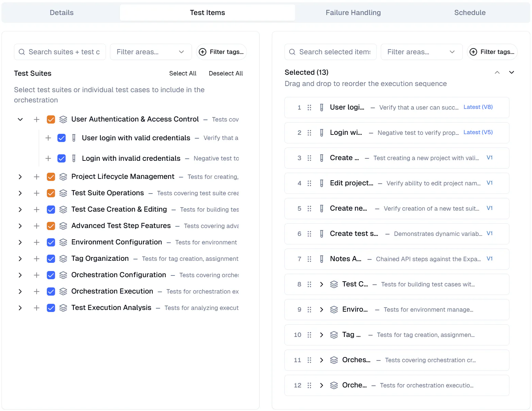The width and height of the screenshot is (532, 411).
Task: Uncheck the Test Case Creation & Editing suite
Action: pos(51,210)
